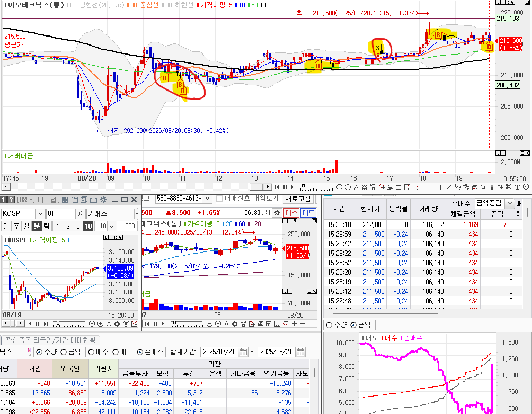Select 수량 radio in foreign/institution panel
This screenshot has height=414, width=532.
click(39, 352)
